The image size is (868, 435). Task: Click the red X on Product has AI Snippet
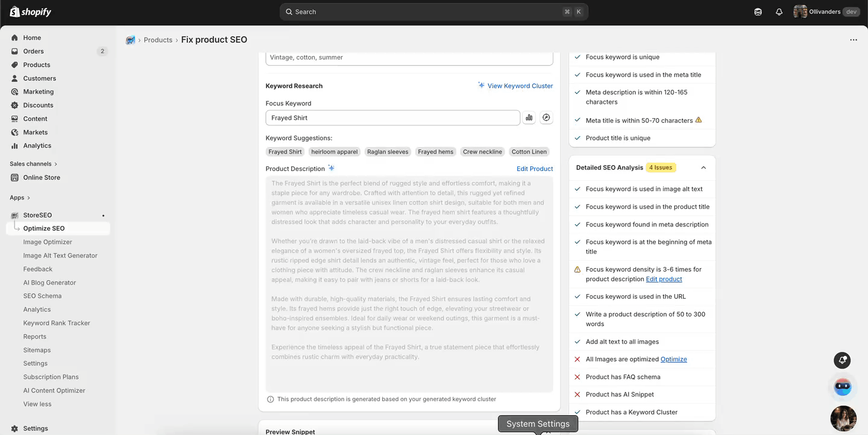click(x=576, y=394)
